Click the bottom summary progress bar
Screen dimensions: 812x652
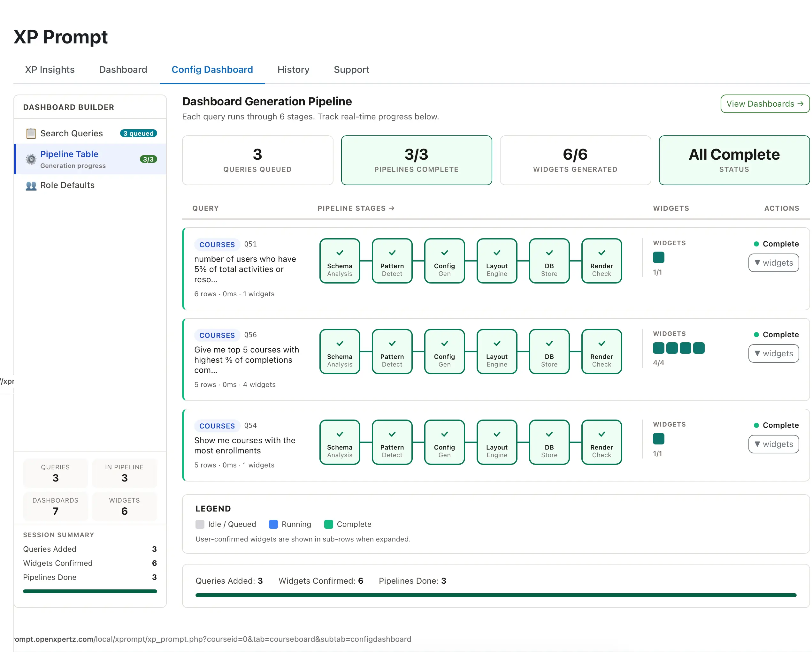click(496, 595)
